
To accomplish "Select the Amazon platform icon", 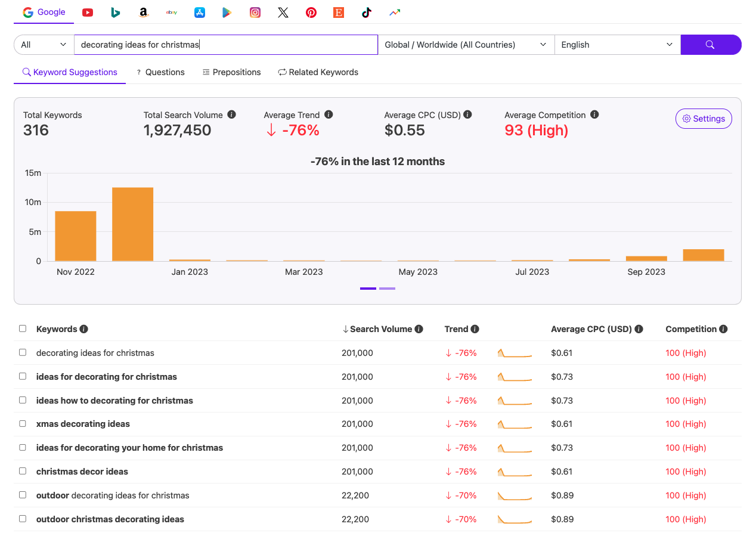I will tap(143, 13).
